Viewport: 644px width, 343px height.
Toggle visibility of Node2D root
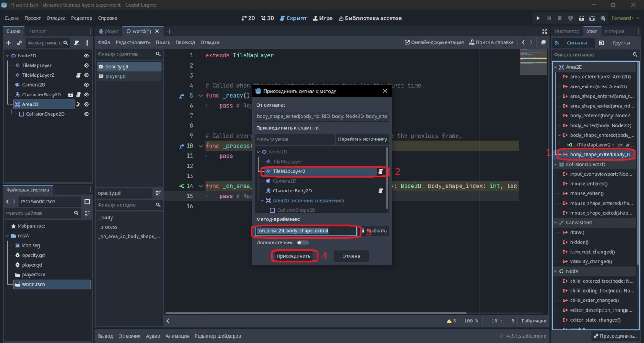pos(86,56)
